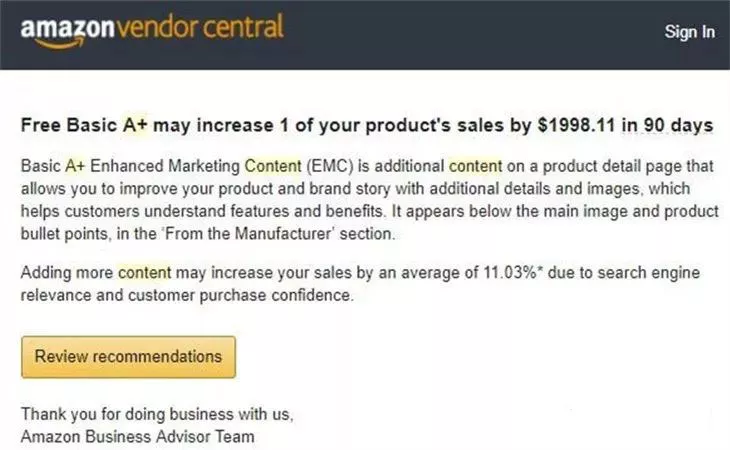
Task: Click highlighted 'content' after 'Adding more'
Action: [x=143, y=272]
